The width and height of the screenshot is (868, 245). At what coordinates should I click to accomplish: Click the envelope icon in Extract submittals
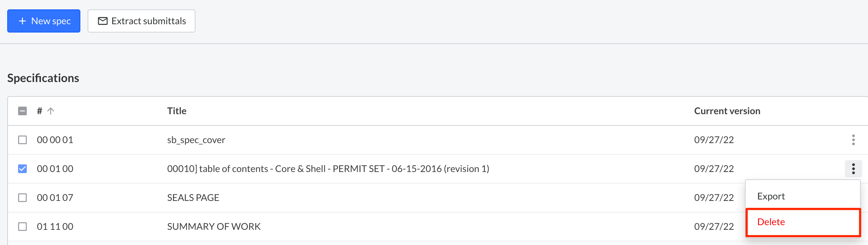click(103, 21)
